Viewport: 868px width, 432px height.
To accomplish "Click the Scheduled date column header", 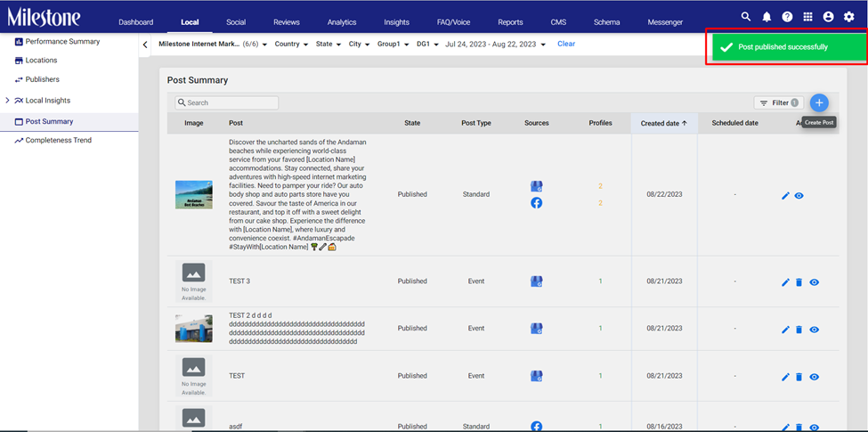I will pyautogui.click(x=734, y=123).
